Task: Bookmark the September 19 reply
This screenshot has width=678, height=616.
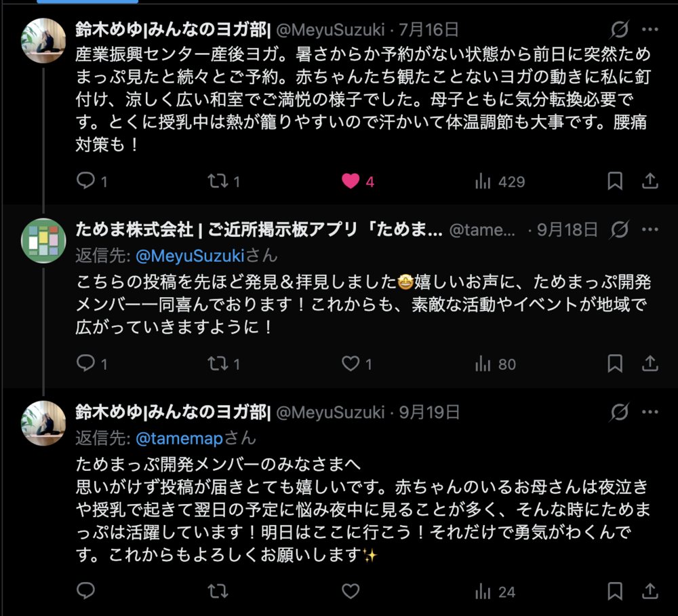Action: coord(615,591)
